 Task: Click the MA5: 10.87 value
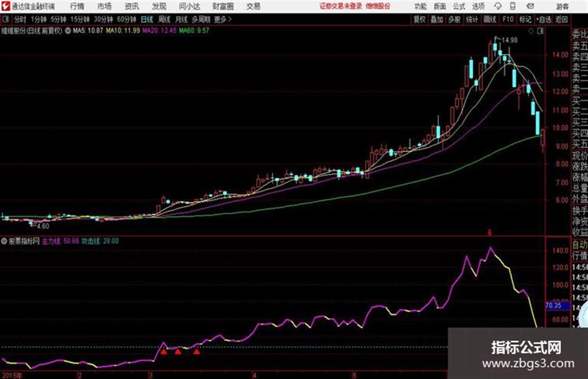(x=88, y=30)
